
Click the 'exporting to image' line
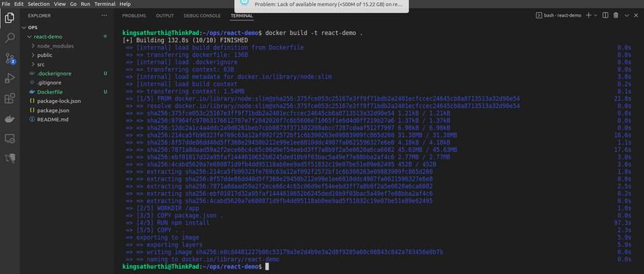[x=168, y=237]
